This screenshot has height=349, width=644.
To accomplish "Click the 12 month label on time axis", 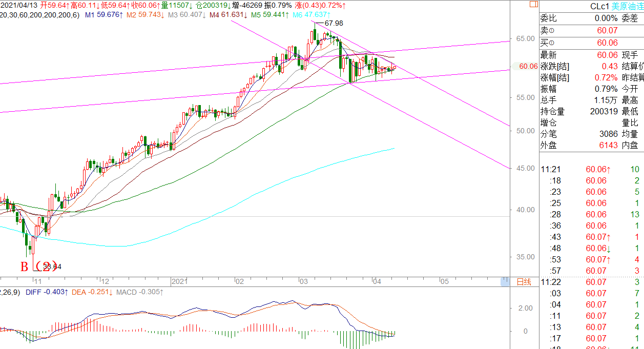I will (x=105, y=281).
